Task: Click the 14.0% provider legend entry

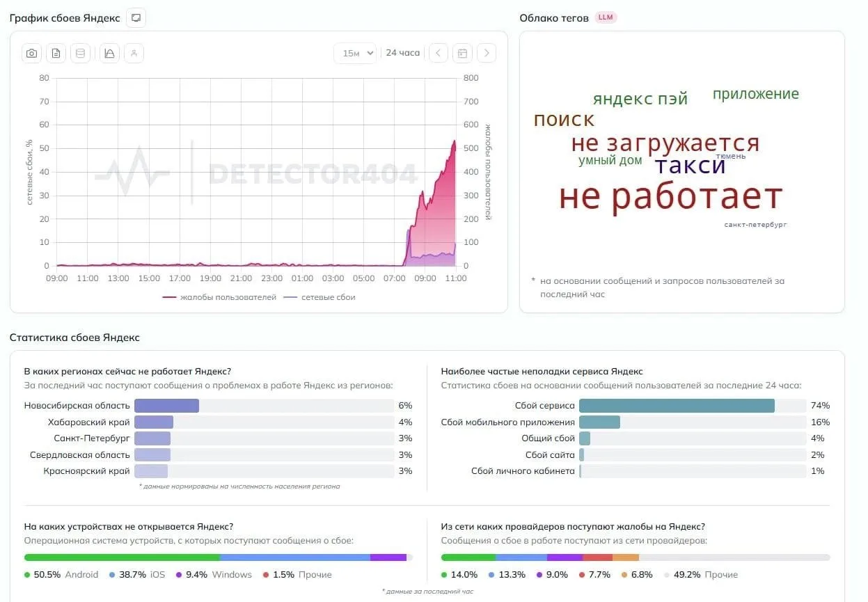Action: pyautogui.click(x=459, y=575)
